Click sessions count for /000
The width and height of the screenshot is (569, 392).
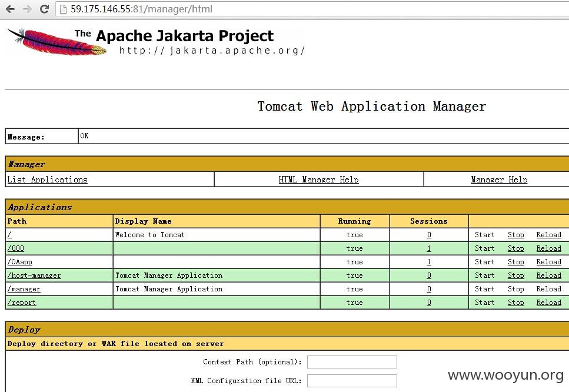(x=429, y=248)
